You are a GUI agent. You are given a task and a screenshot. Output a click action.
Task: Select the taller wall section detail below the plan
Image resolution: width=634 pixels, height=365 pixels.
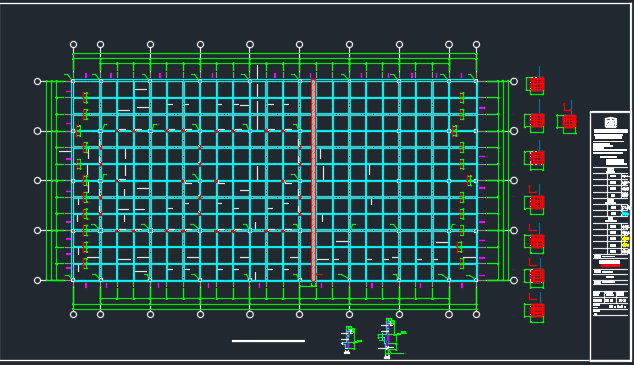[390, 338]
